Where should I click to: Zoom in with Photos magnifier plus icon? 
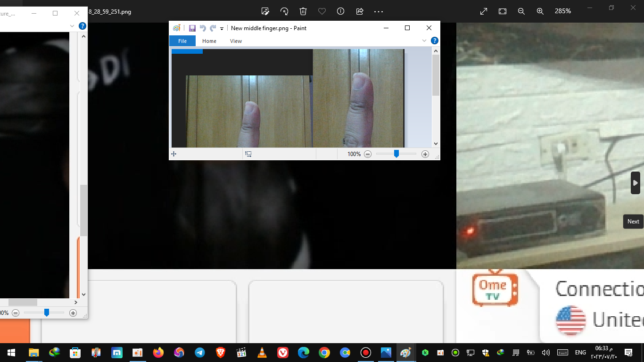coord(540,11)
